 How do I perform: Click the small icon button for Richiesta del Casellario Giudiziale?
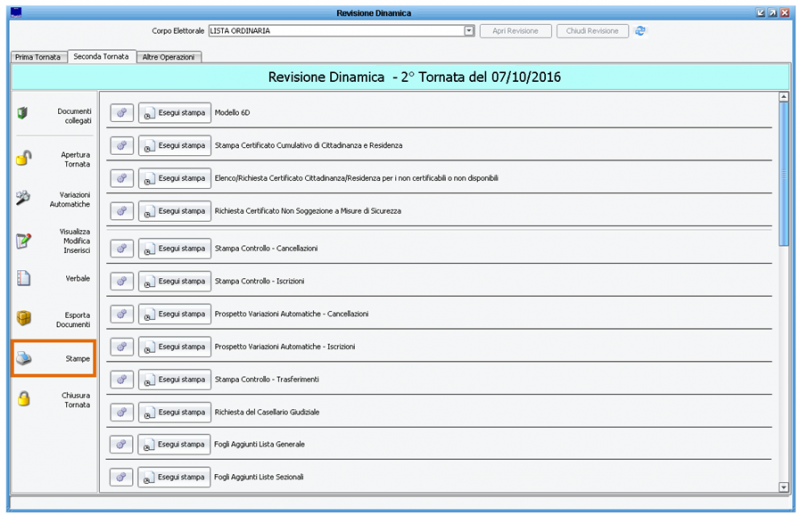coord(121,412)
